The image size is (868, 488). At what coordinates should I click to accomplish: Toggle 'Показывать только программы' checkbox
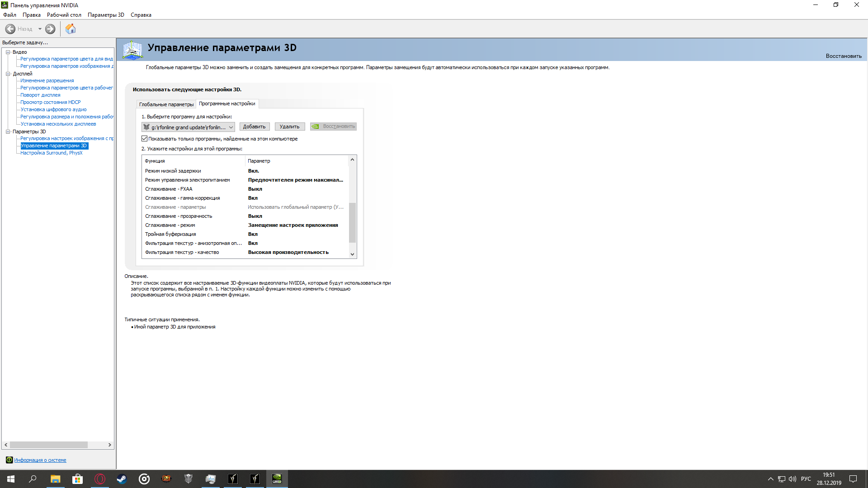pyautogui.click(x=145, y=139)
